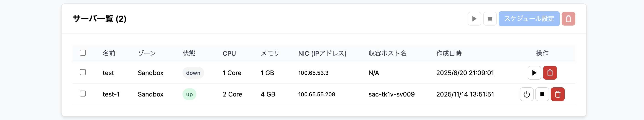The image size is (644, 120).
Task: Start the test server with play button
Action: 534,73
